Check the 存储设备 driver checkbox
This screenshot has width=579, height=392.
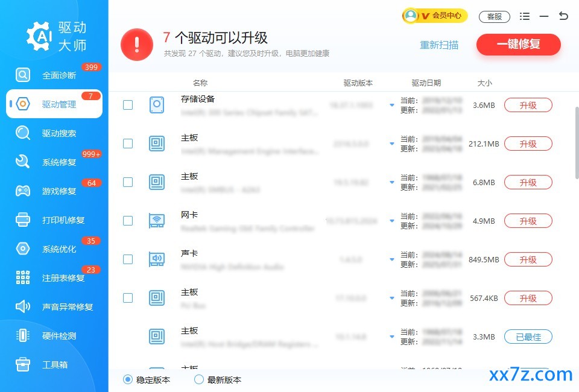pyautogui.click(x=128, y=105)
